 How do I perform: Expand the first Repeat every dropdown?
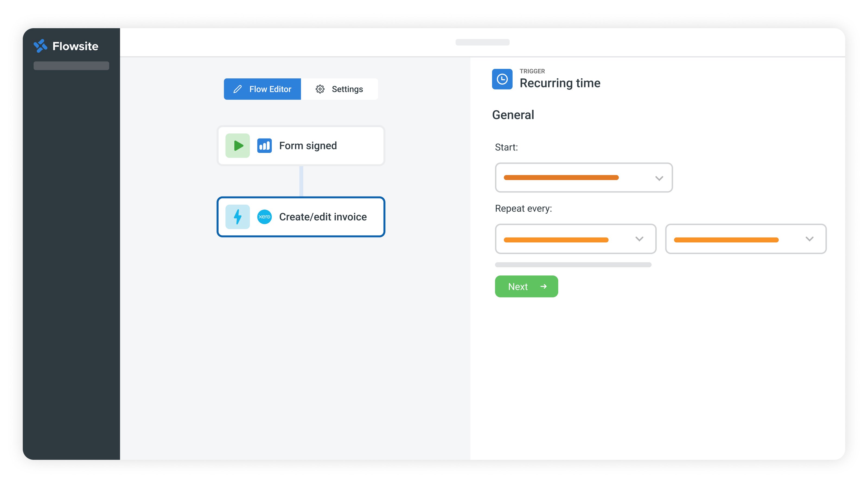[x=639, y=239]
